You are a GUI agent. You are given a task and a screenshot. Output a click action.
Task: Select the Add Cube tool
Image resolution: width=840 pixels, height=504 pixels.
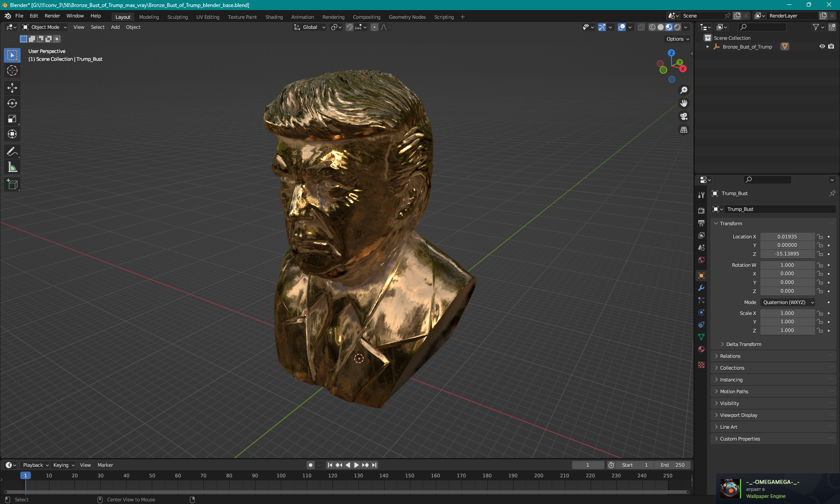click(x=12, y=185)
